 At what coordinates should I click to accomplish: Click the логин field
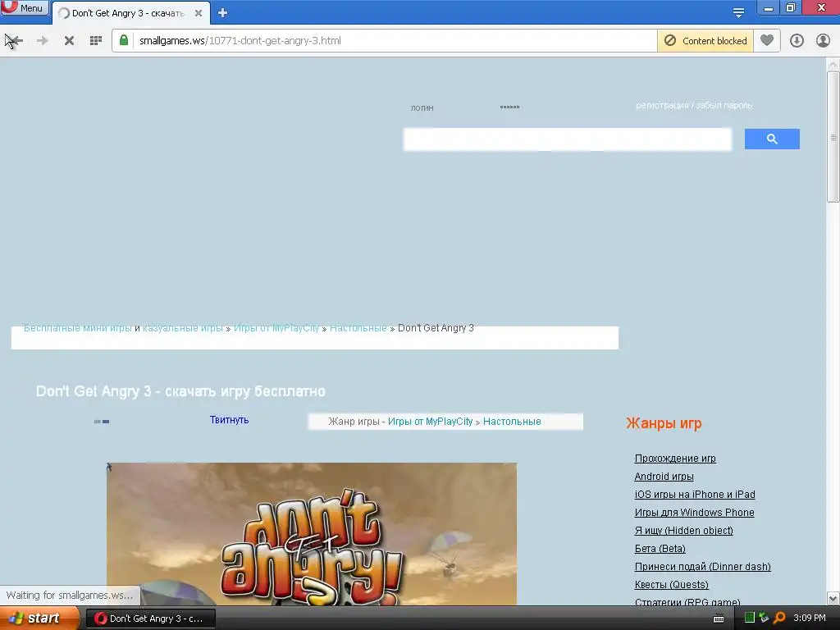coord(422,107)
